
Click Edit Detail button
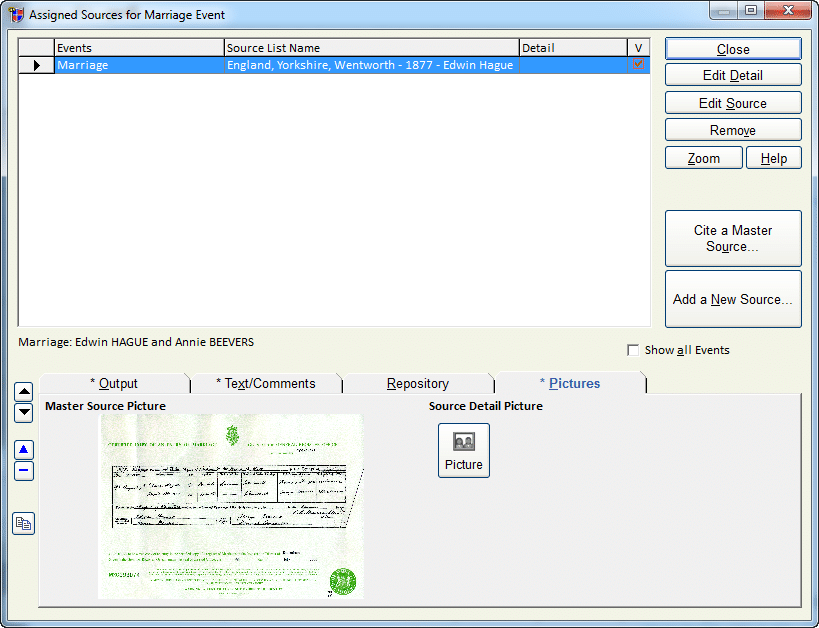[733, 75]
